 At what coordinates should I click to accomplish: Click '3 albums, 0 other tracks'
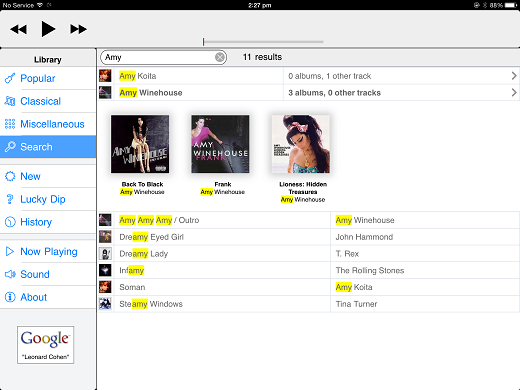coord(334,93)
